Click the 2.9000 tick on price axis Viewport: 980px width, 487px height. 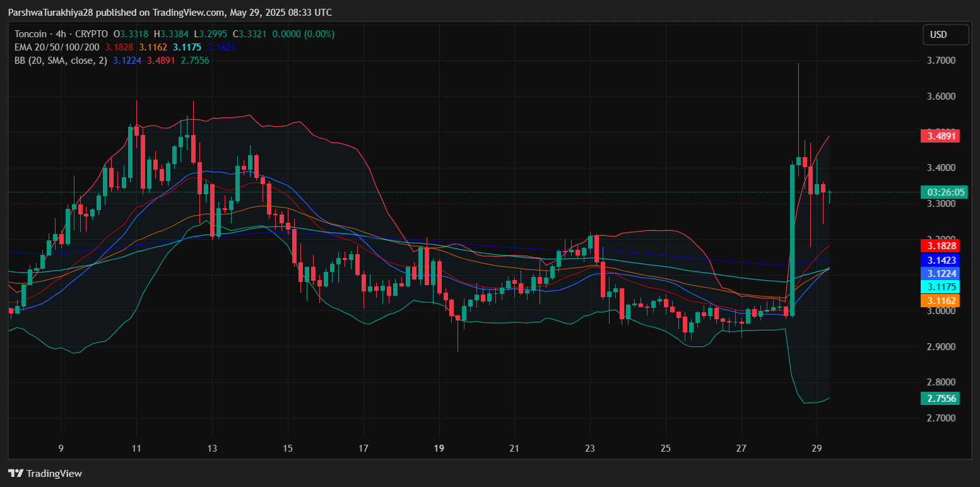pyautogui.click(x=940, y=347)
